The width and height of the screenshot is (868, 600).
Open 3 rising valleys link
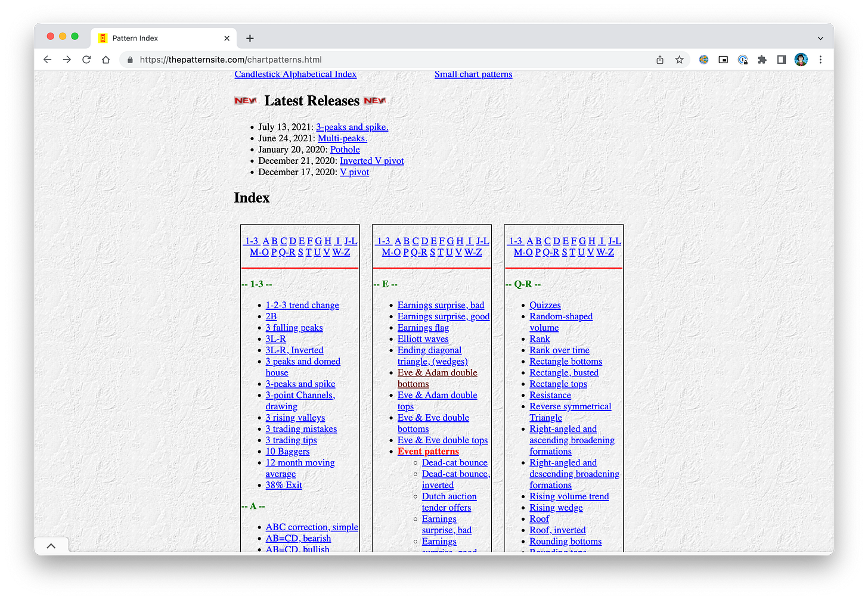pyautogui.click(x=295, y=418)
